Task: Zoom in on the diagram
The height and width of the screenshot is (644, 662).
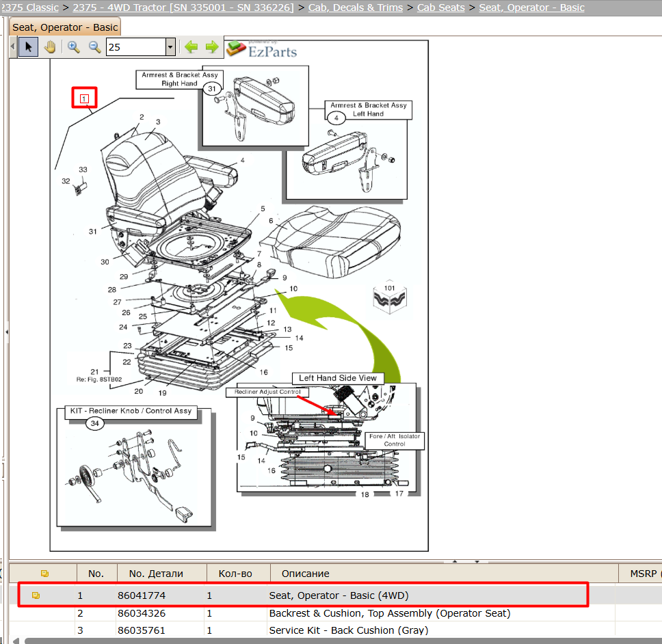Action: pos(74,47)
